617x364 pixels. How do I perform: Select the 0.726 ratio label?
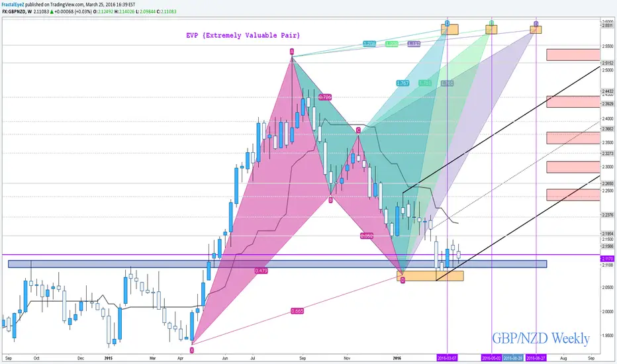(325, 97)
